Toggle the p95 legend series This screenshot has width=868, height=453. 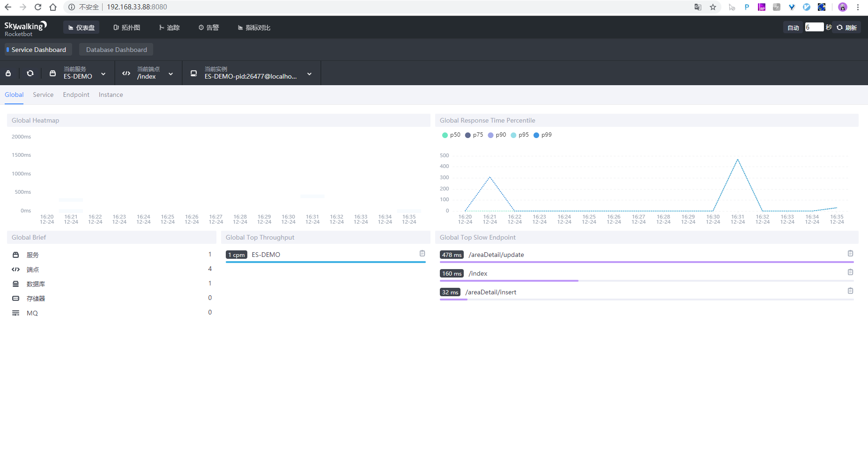click(520, 135)
